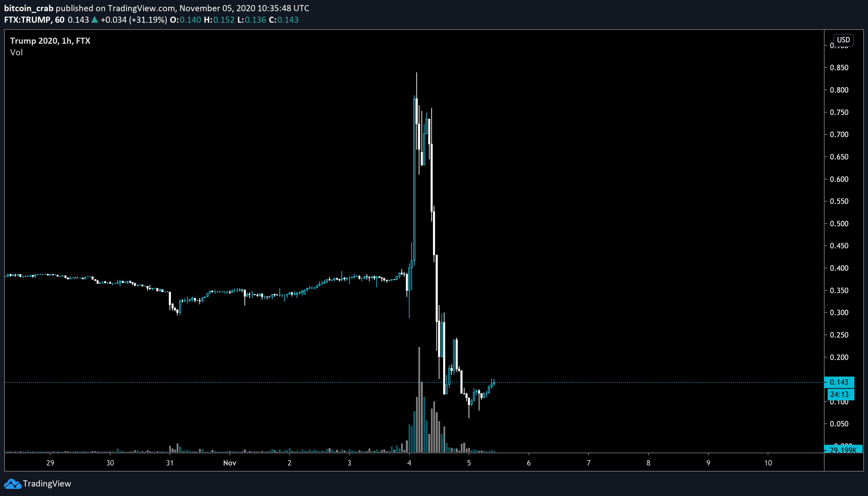The image size is (868, 496).
Task: Click the 0.200 price axis label
Action: tap(839, 357)
